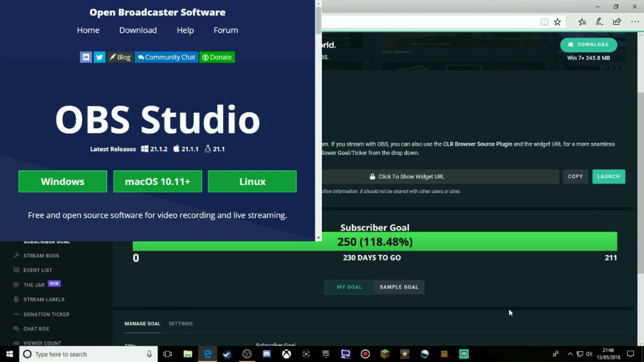Click the Edge reading view icon
Image resolution: width=644 pixels, height=362 pixels.
pyautogui.click(x=544, y=22)
